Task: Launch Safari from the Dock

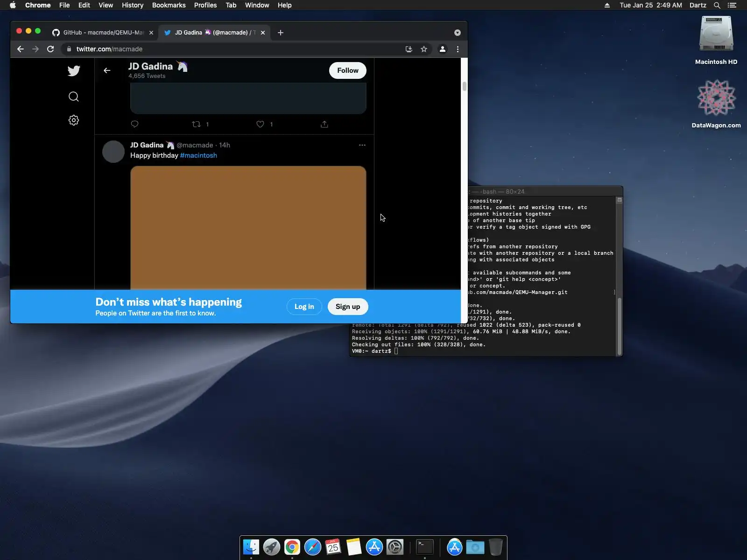Action: pyautogui.click(x=313, y=547)
